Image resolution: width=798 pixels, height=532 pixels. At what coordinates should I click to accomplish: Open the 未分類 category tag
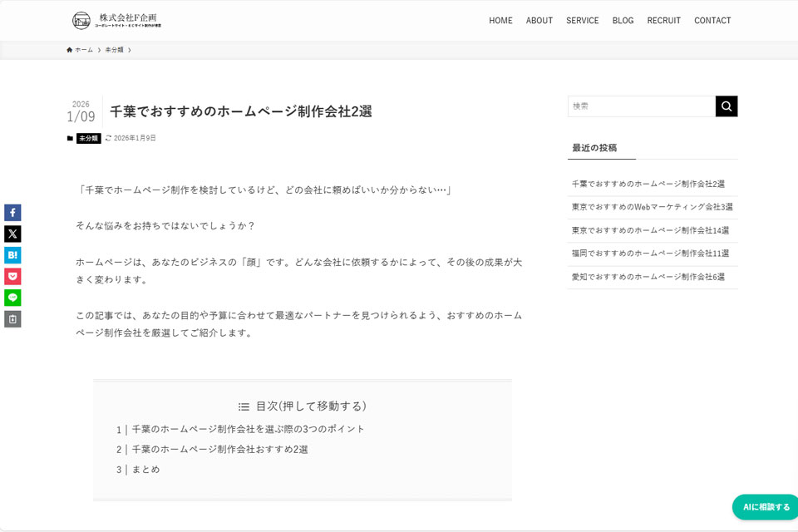point(88,137)
